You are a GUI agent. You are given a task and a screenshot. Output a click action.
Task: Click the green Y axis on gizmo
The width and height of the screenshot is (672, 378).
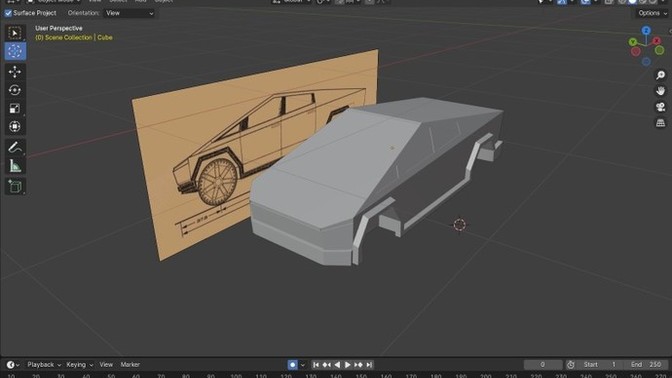click(x=633, y=42)
